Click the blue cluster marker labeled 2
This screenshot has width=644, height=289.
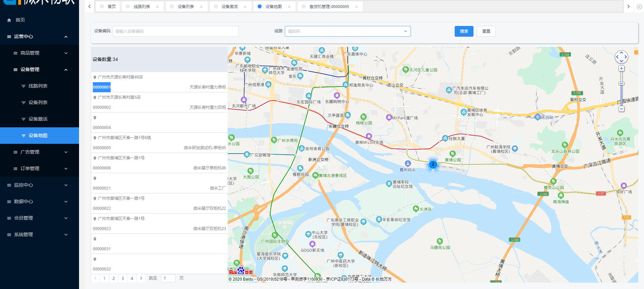(433, 165)
